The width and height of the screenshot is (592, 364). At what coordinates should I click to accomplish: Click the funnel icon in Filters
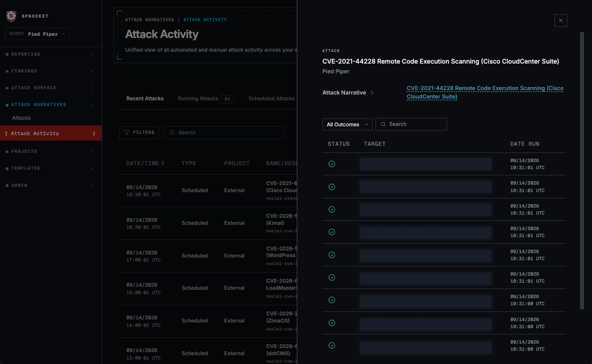click(127, 133)
